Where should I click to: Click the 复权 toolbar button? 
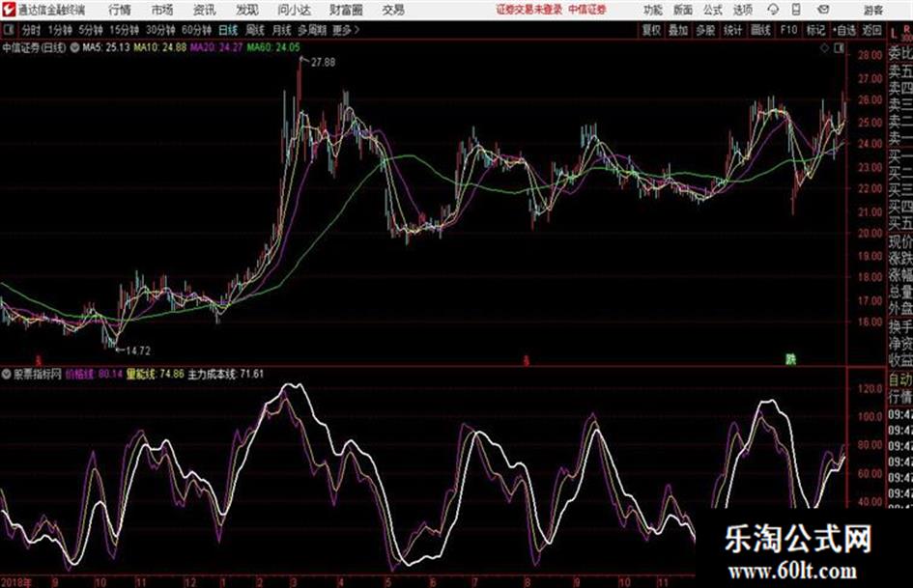[x=651, y=30]
